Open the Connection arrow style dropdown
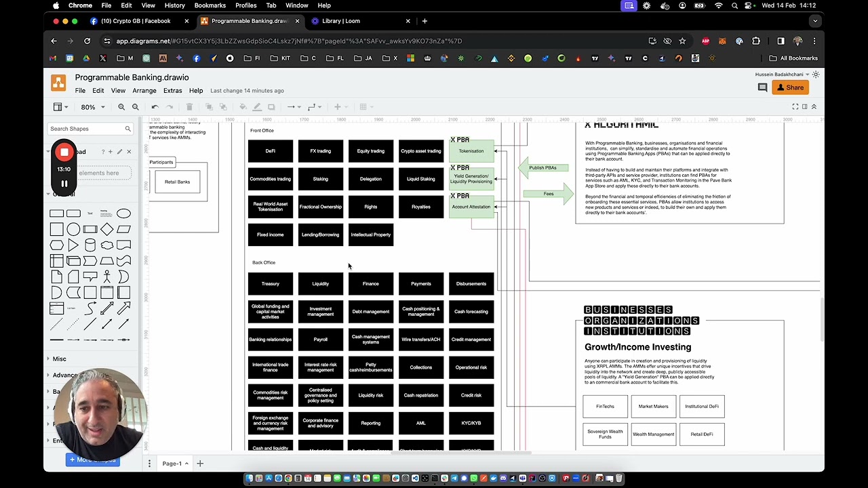 click(x=293, y=107)
